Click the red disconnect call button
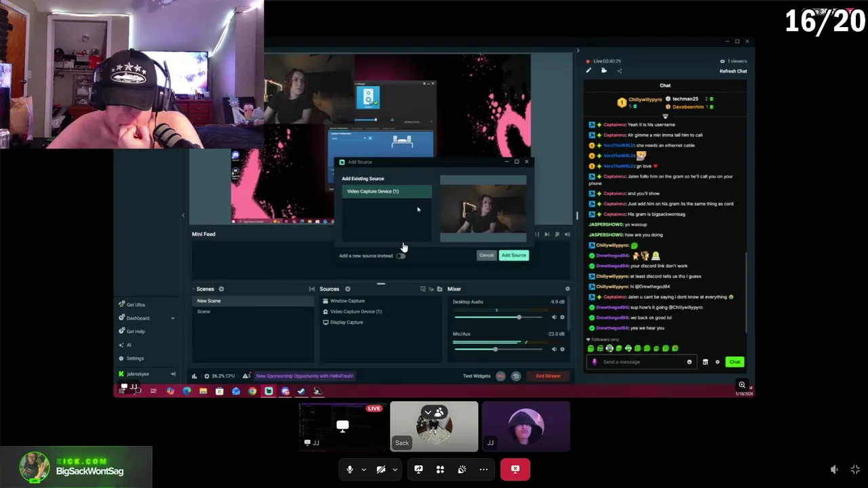This screenshot has height=488, width=868. tap(515, 469)
